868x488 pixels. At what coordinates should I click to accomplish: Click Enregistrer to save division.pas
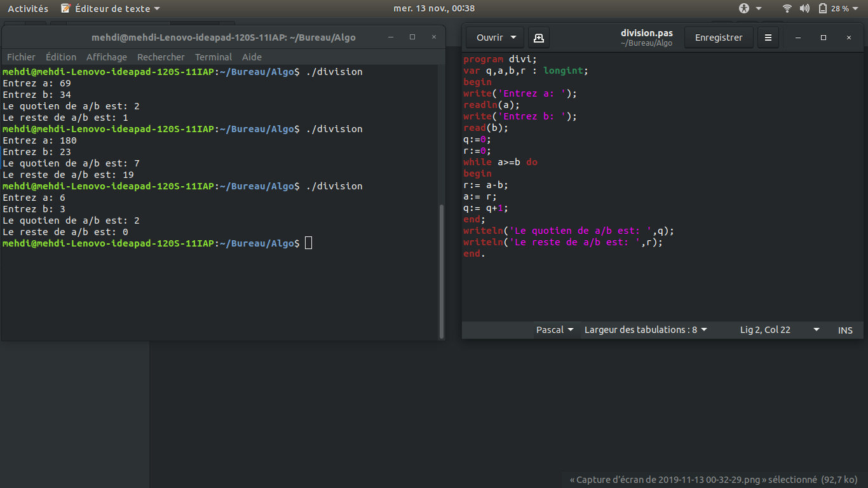(719, 37)
